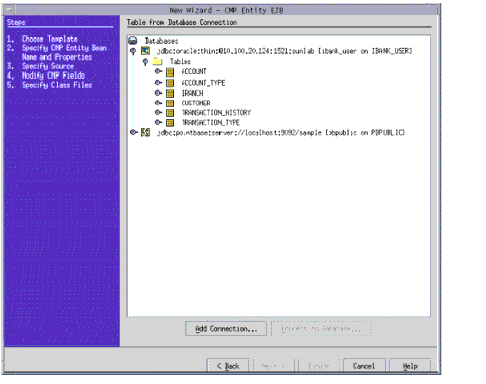Open the window menu icon in title bar
Image resolution: width=486 pixels, height=384 pixels.
tap(9, 10)
